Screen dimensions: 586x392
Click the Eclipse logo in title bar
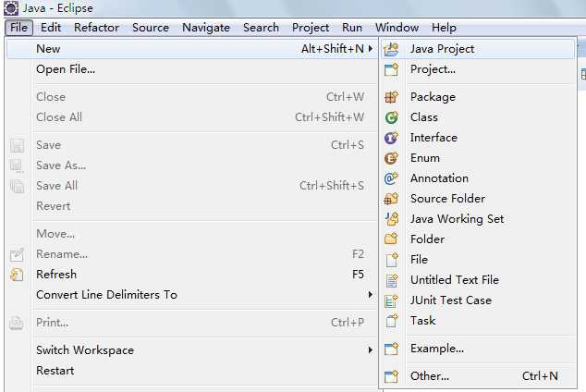pyautogui.click(x=10, y=7)
